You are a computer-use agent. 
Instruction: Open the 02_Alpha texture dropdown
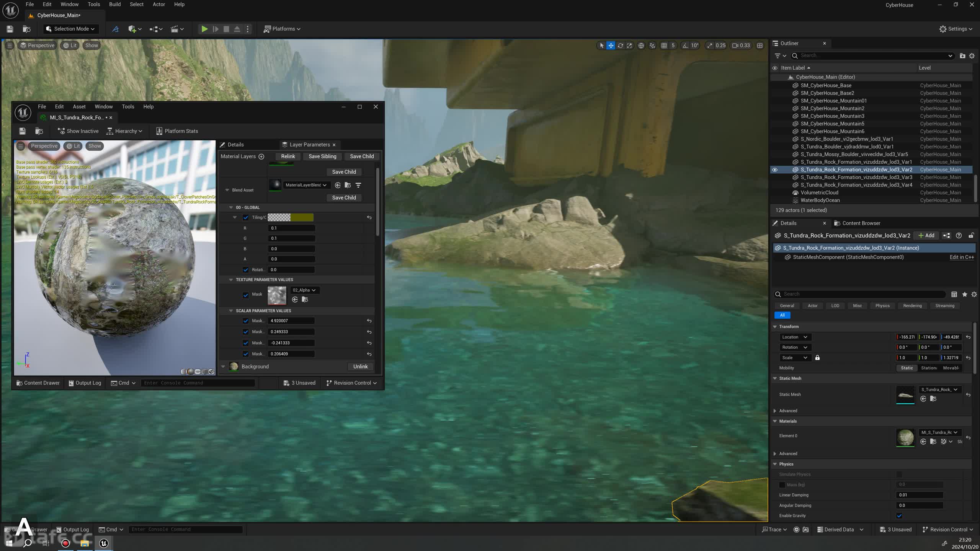tap(305, 290)
